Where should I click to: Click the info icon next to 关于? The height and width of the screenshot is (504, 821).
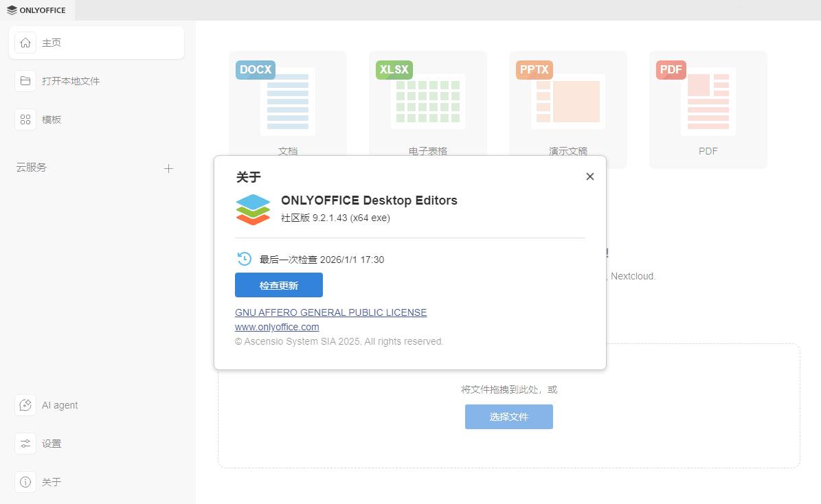25,482
